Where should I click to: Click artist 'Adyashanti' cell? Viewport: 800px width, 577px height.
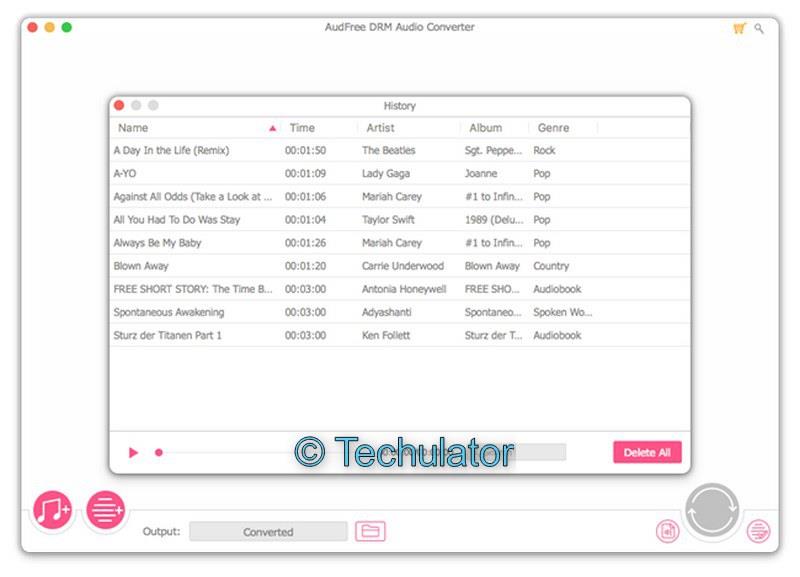(x=386, y=312)
